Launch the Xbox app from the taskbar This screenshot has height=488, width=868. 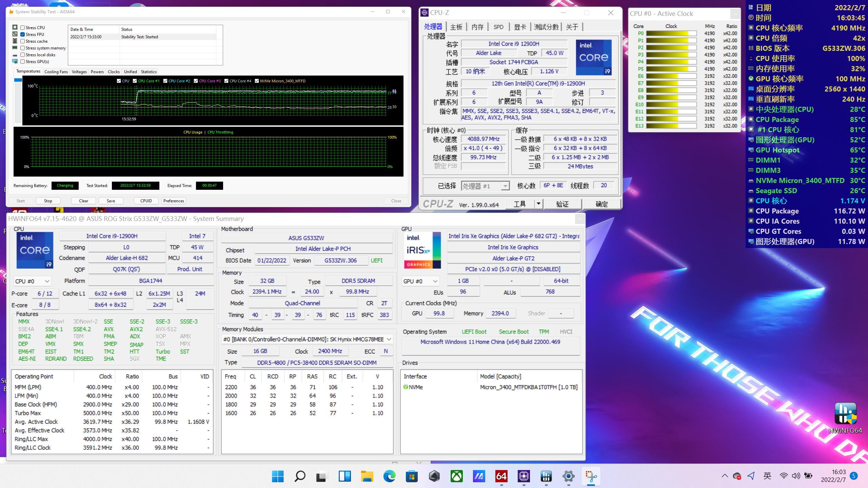point(457,476)
